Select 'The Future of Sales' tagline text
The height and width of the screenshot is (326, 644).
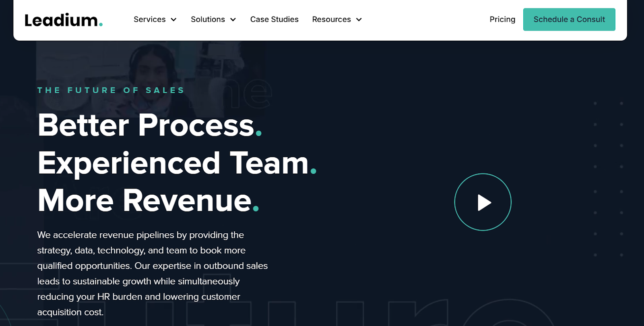[111, 90]
